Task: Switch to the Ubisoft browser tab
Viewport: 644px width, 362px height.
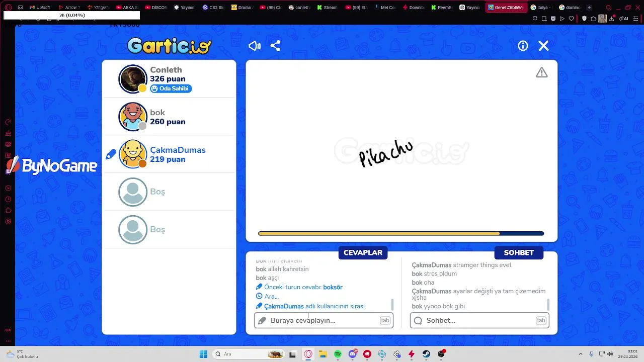Action: pyautogui.click(x=40, y=8)
